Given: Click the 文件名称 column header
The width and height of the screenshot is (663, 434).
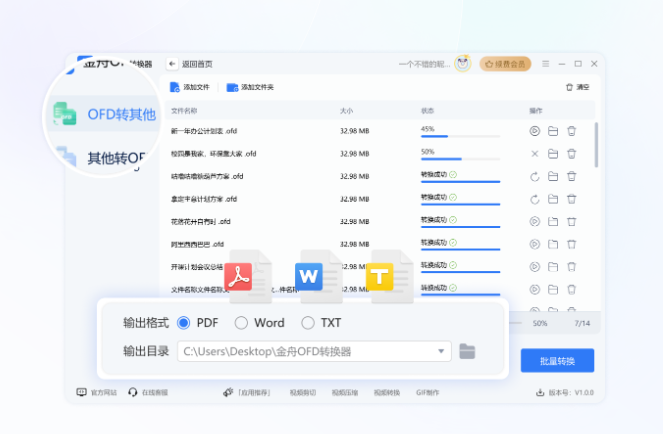Looking at the screenshot, I should coord(184,111).
